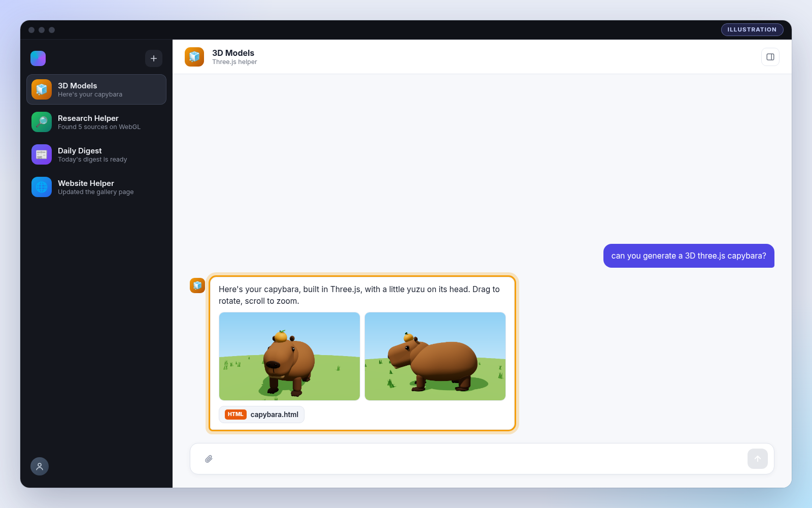Click the ILLUSTRATION badge

tap(752, 29)
